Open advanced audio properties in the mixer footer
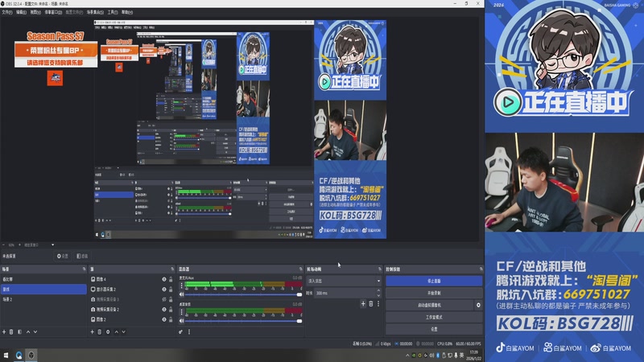 (x=180, y=331)
